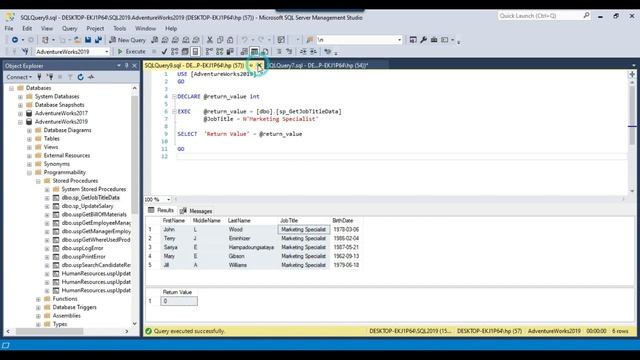Click the Database Engine Query icon

[x=155, y=40]
